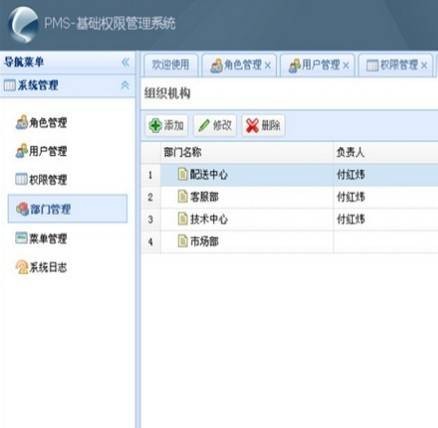The image size is (438, 428).
Task: Click 付红炜 in the 技术中心 row
Action: click(351, 219)
